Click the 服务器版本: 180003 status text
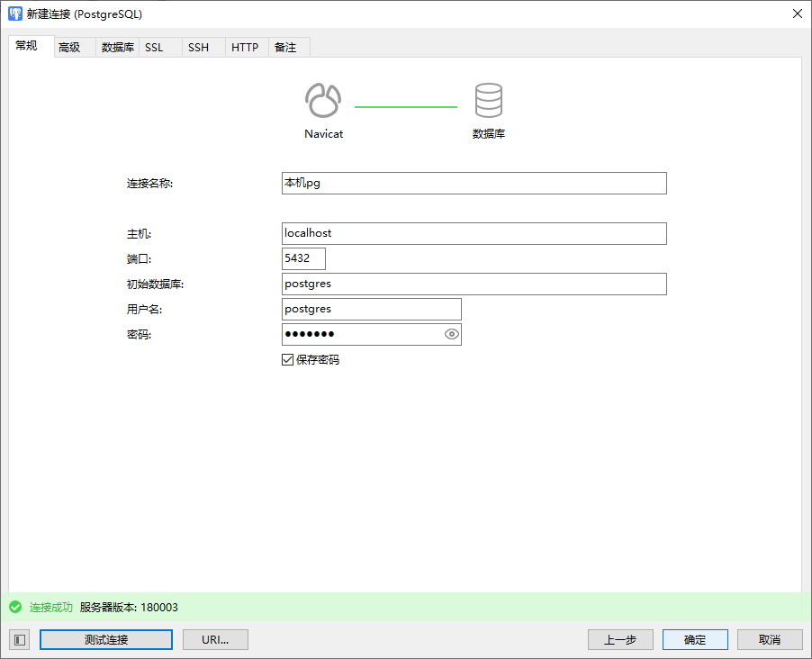The image size is (812, 659). click(x=129, y=607)
